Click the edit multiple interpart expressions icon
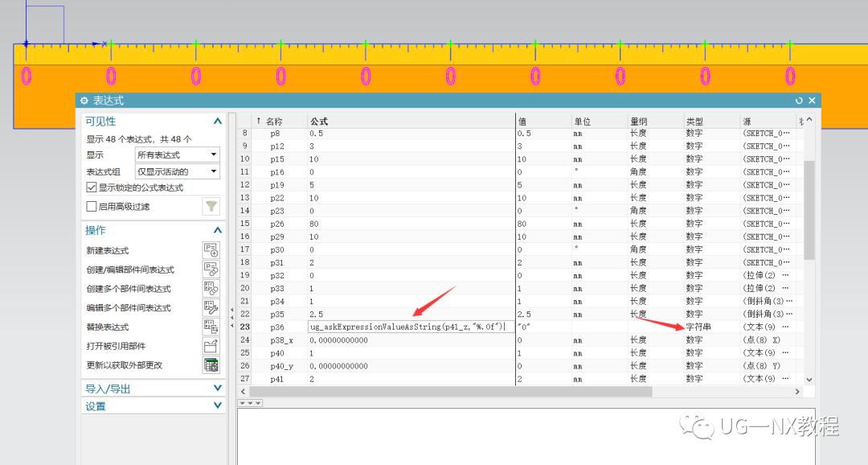 pyautogui.click(x=211, y=307)
